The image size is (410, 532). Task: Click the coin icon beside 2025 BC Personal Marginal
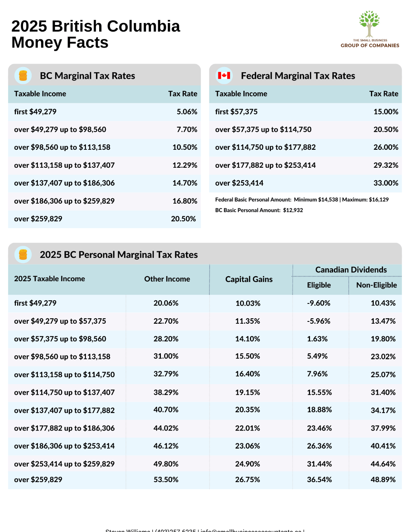click(23, 255)
